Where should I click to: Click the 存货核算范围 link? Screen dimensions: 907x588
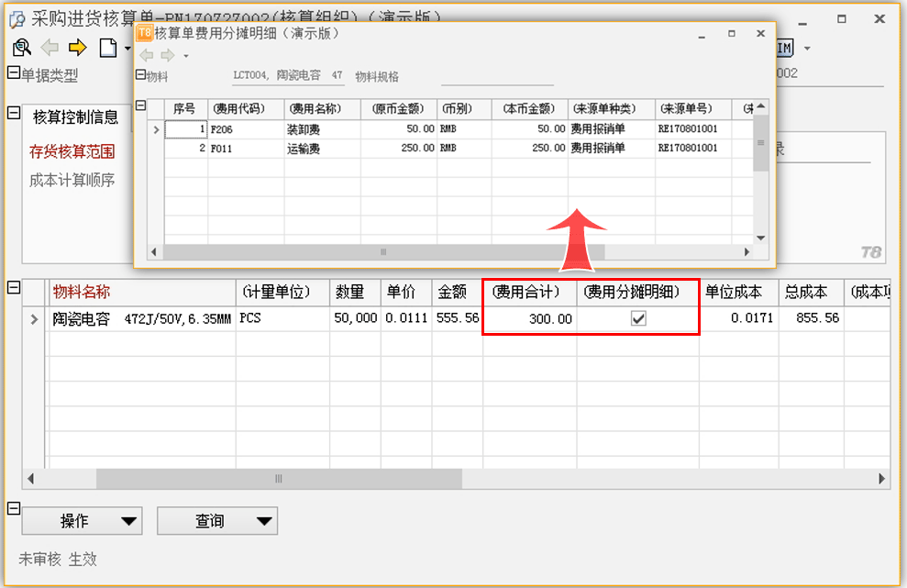72,152
